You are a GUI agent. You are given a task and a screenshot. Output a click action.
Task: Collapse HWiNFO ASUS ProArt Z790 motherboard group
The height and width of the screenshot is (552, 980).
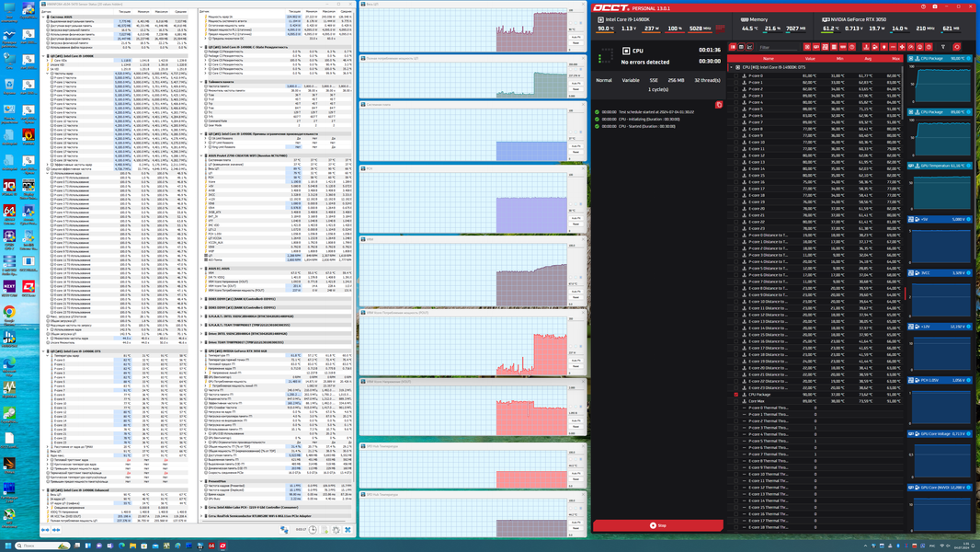click(x=202, y=155)
